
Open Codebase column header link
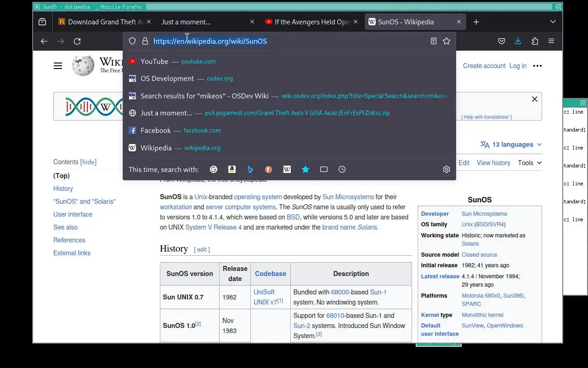271,274
